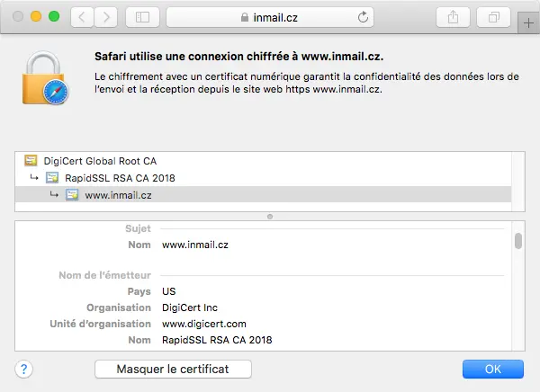Click the padlock icon in the address bar
Image resolution: width=540 pixels, height=392 pixels.
pos(245,17)
